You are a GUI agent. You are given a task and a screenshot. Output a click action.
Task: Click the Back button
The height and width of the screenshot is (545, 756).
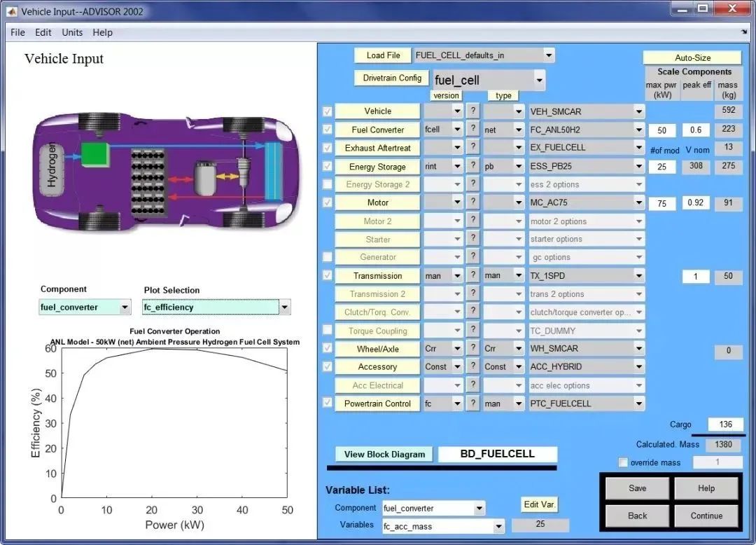(638, 516)
